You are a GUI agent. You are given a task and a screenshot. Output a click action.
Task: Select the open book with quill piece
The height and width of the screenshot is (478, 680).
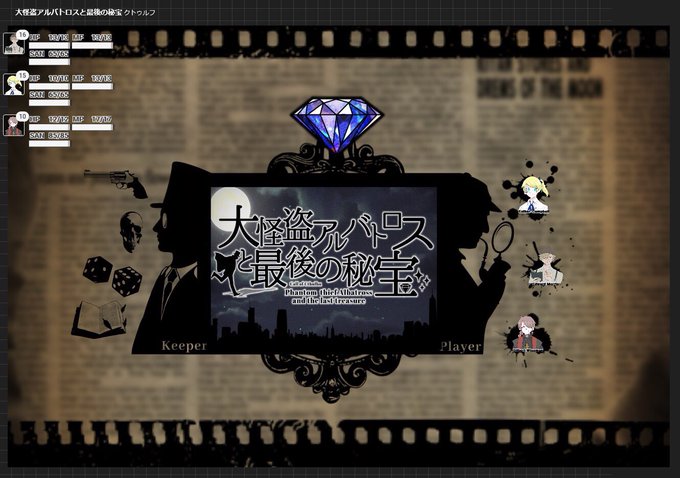(100, 319)
